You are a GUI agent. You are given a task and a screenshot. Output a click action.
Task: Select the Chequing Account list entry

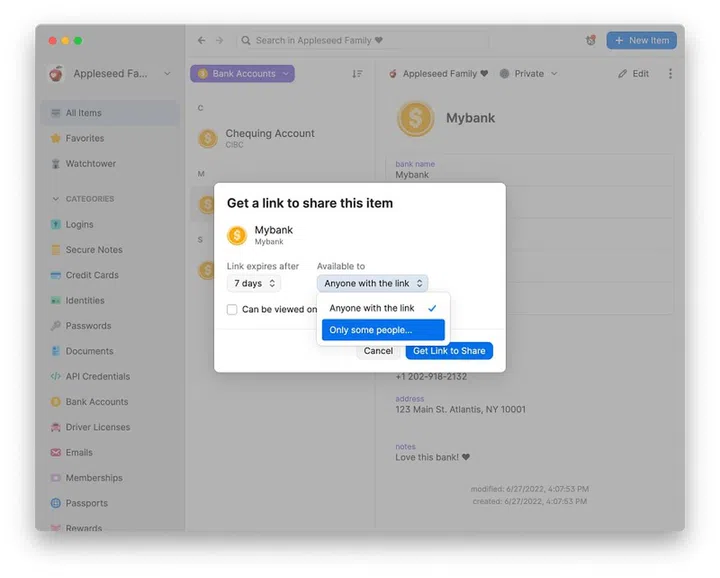click(280, 138)
